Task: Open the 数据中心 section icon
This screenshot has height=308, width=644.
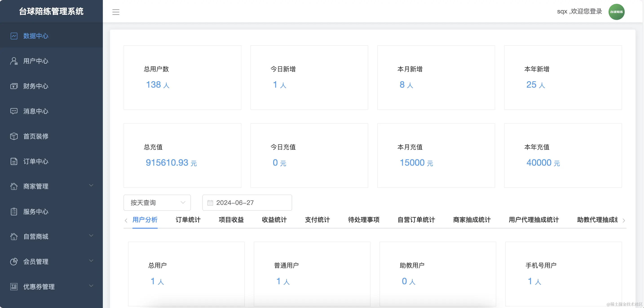Action: pyautogui.click(x=14, y=36)
